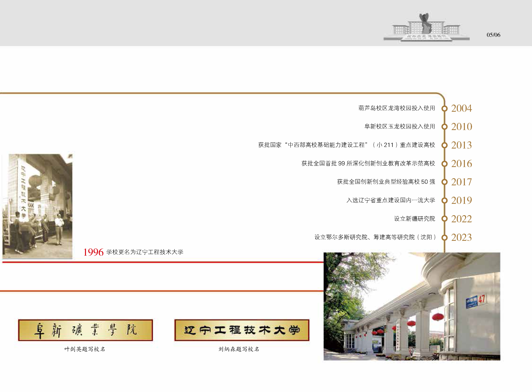
Task: Click the text 阜新校区玉龙校园投入使用
Action: tap(400, 126)
